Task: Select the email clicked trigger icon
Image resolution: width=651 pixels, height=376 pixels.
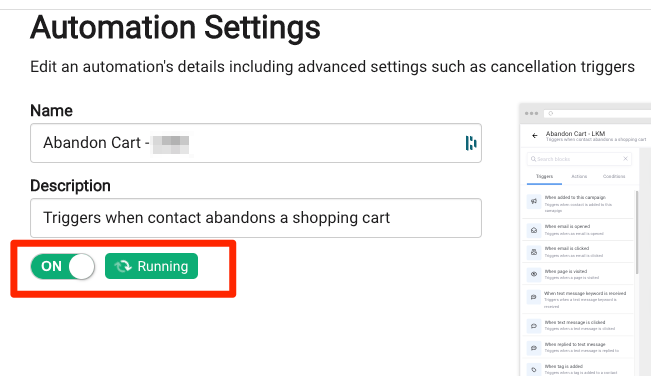Action: (x=534, y=252)
